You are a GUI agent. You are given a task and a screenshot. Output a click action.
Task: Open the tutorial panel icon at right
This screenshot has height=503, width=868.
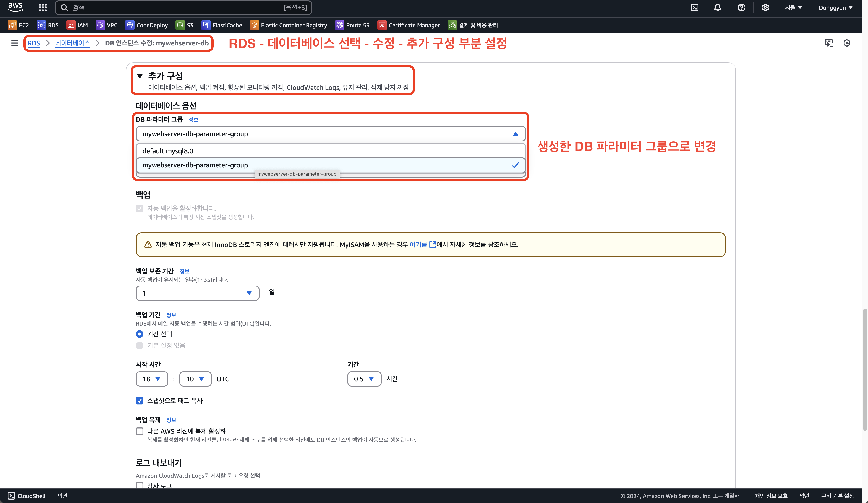pos(829,43)
